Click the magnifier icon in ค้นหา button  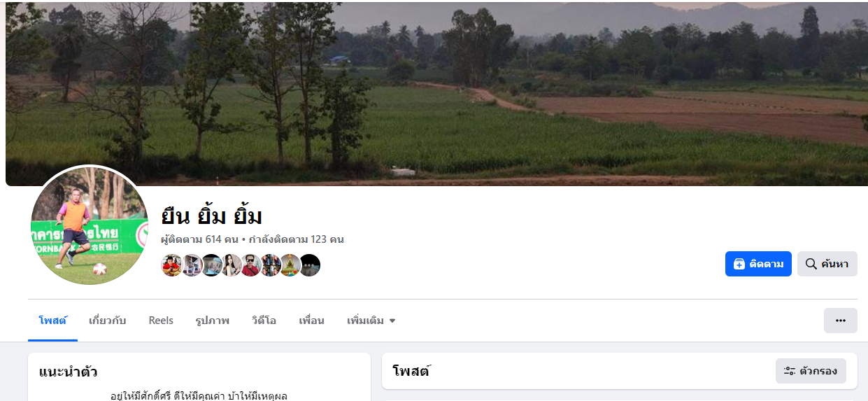(x=811, y=264)
